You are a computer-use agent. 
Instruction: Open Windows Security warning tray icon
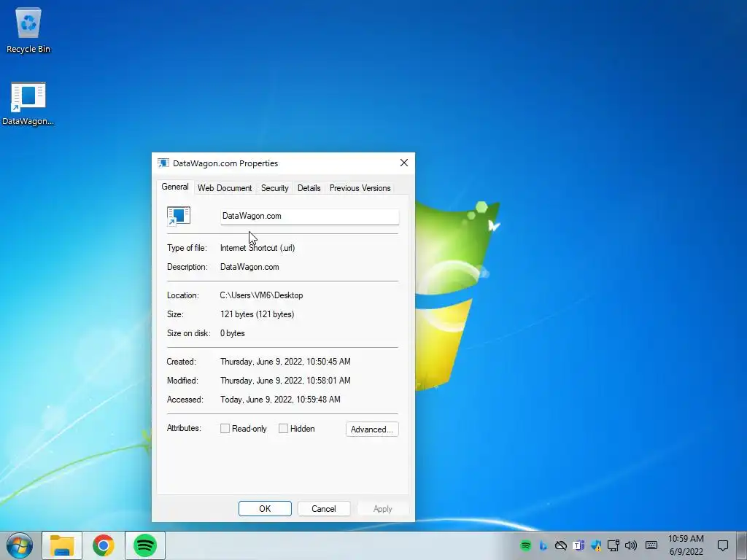pyautogui.click(x=595, y=545)
